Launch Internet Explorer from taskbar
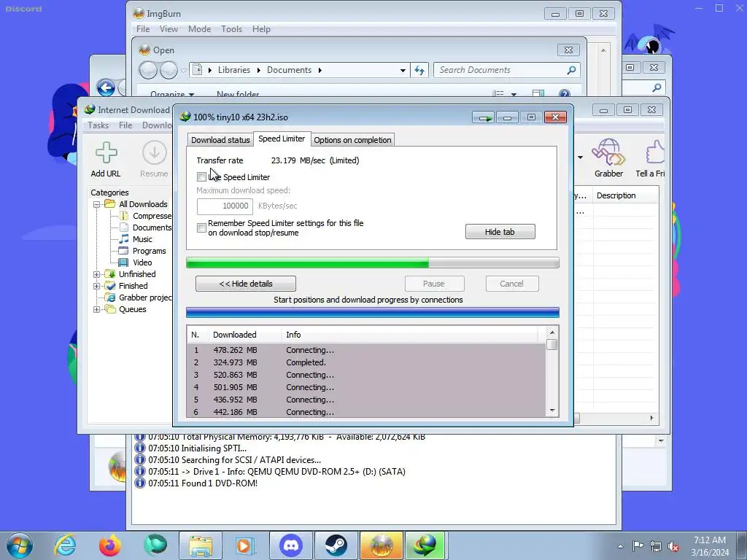Screen dimensions: 747x560 pos(65,545)
